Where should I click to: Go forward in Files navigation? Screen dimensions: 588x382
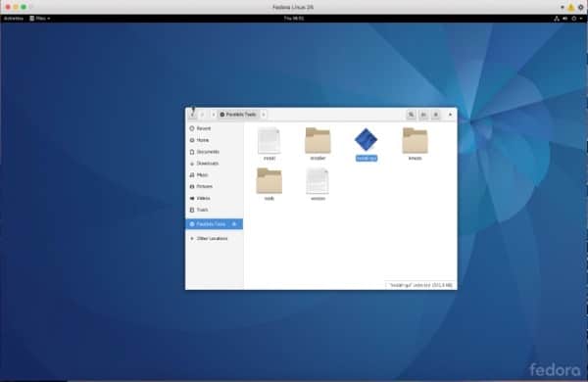tap(202, 115)
